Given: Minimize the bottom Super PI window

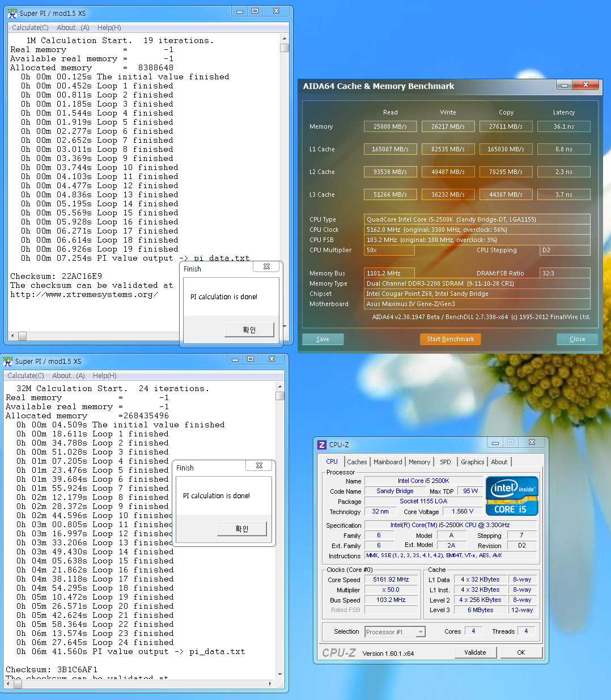Looking at the screenshot, I should 235,359.
